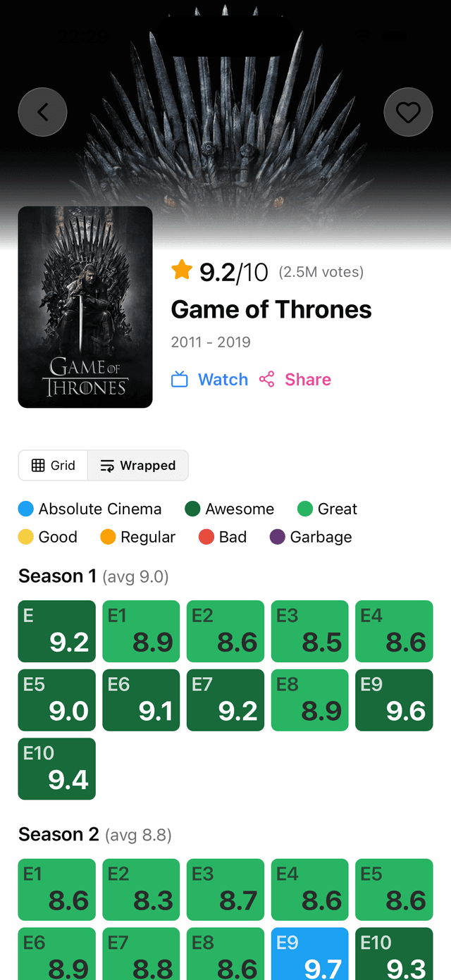Click the Bad red legend dot
The height and width of the screenshot is (980, 451).
pos(206,537)
